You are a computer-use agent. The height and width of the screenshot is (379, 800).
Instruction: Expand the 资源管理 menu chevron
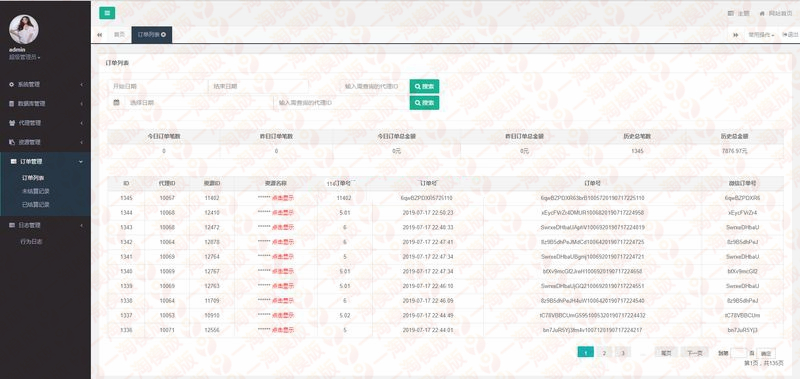[82, 142]
